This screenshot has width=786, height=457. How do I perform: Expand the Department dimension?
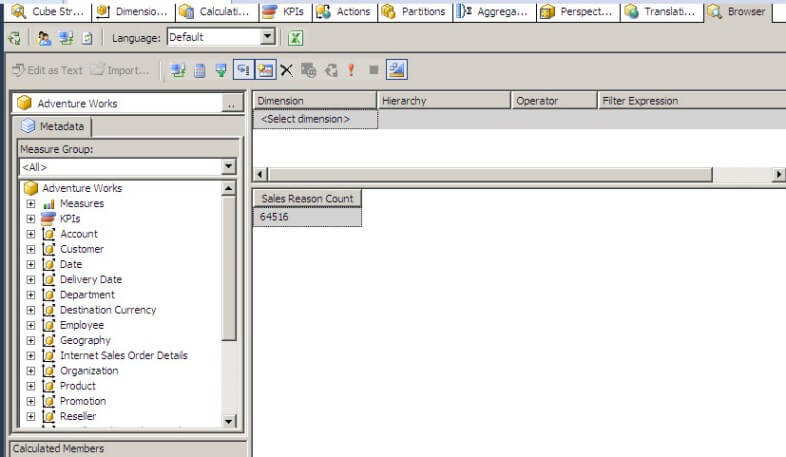tap(31, 295)
